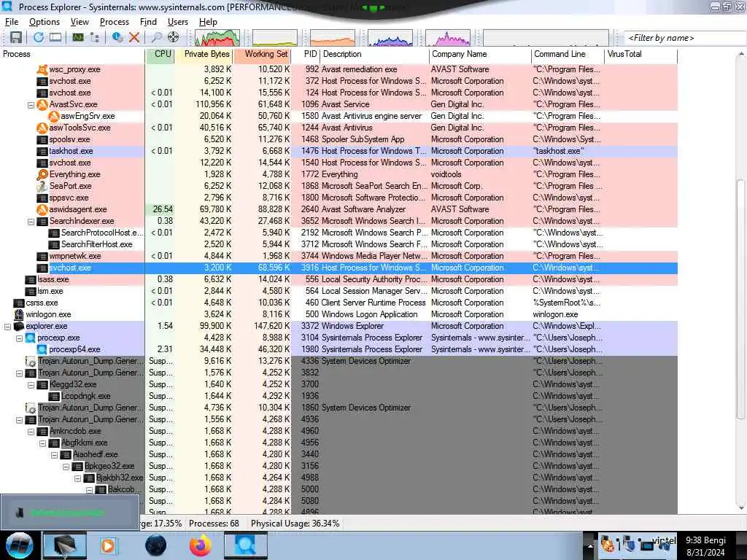Open the View menu
This screenshot has height=560, width=747.
point(80,22)
